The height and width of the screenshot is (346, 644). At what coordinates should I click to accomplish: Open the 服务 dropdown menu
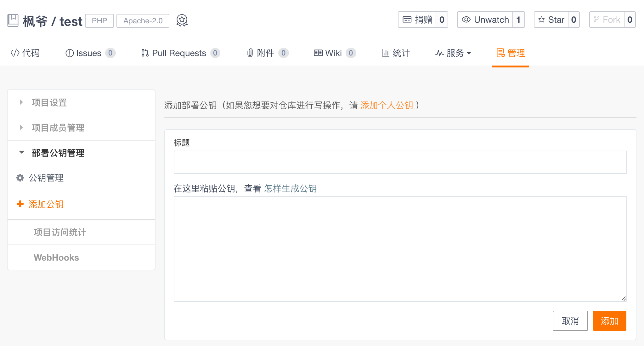click(x=453, y=53)
